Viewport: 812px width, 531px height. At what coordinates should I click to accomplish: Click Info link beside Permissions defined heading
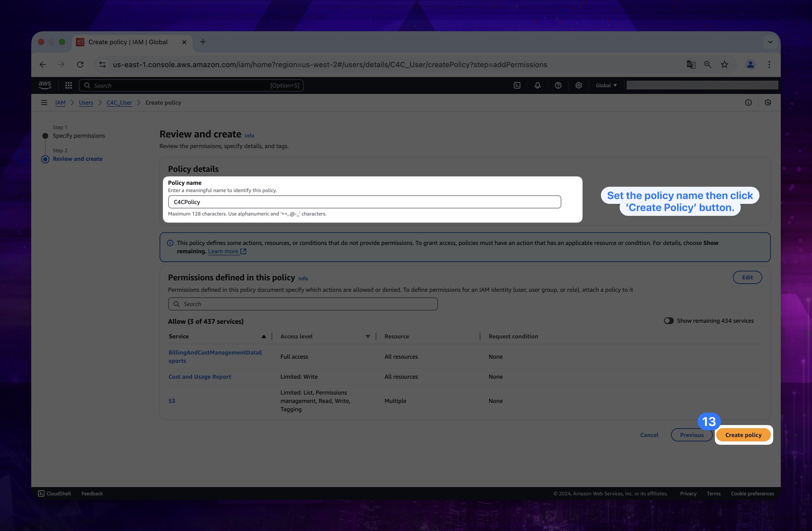click(303, 279)
